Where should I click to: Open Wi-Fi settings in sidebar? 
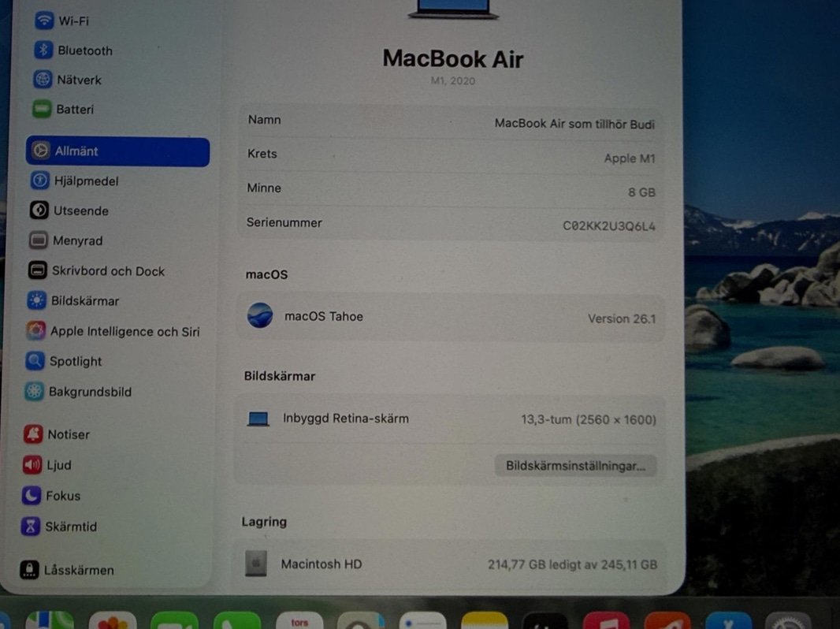click(61, 21)
